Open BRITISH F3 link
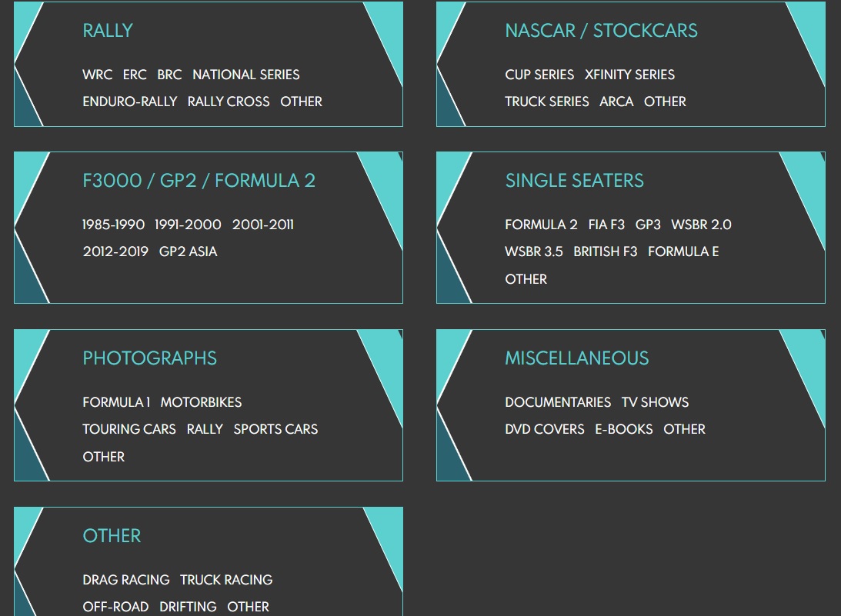The height and width of the screenshot is (616, 841). tap(606, 251)
